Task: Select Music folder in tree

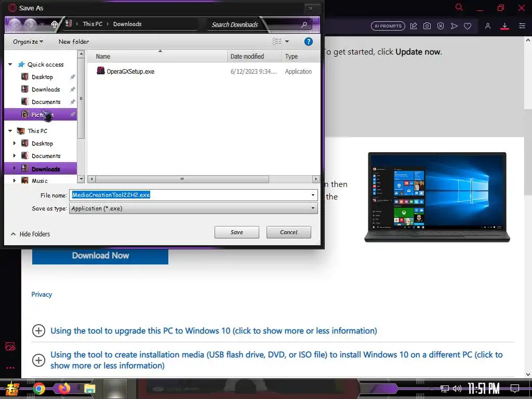Action: pyautogui.click(x=39, y=180)
